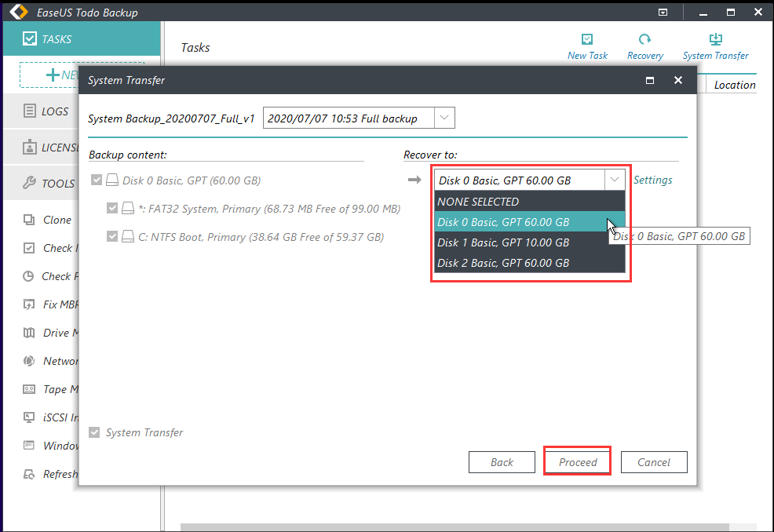Select Fix MBR in the tools list
The image size is (774, 532).
[60, 304]
